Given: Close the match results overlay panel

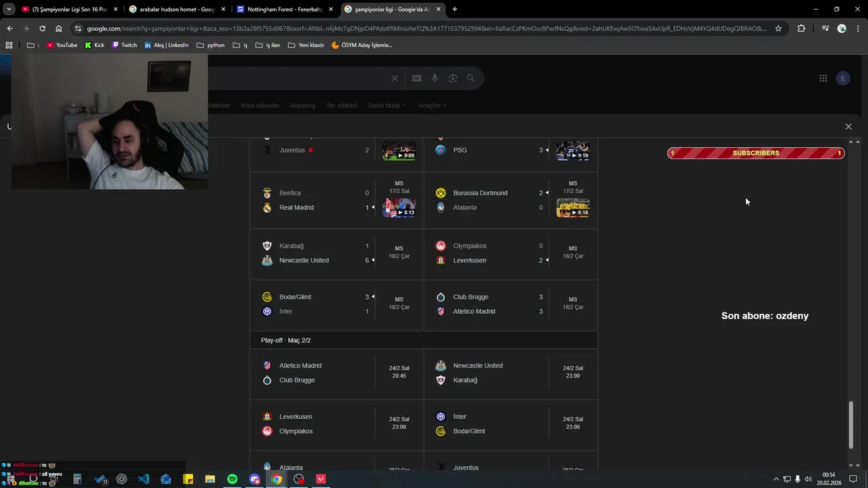Looking at the screenshot, I should point(848,127).
